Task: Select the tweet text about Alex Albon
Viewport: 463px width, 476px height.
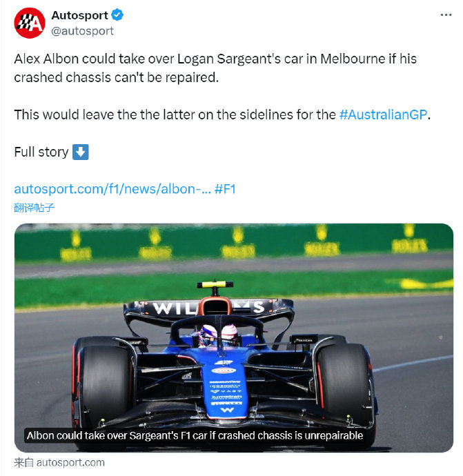Action: pyautogui.click(x=215, y=68)
